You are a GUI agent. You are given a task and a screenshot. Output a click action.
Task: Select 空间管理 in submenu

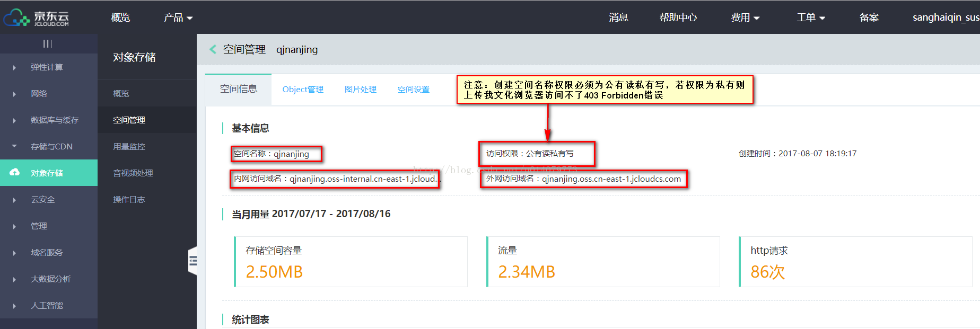[x=147, y=120]
